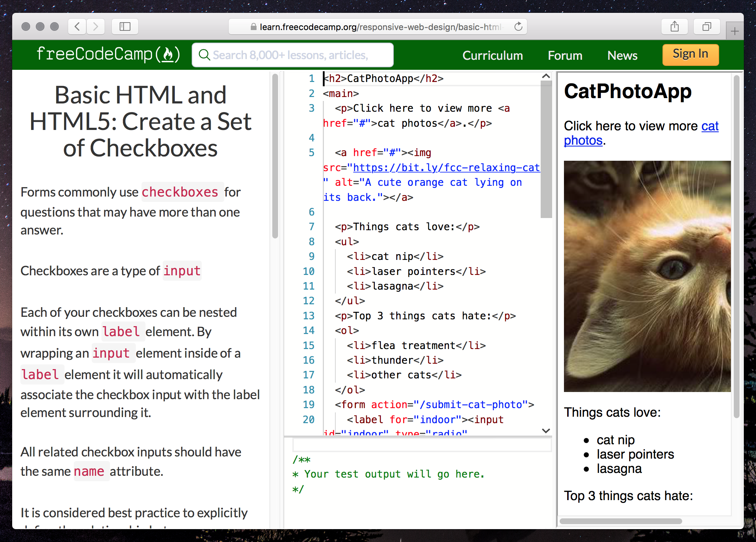
Task: Click the freeCodeCamp flame logo
Action: (168, 54)
